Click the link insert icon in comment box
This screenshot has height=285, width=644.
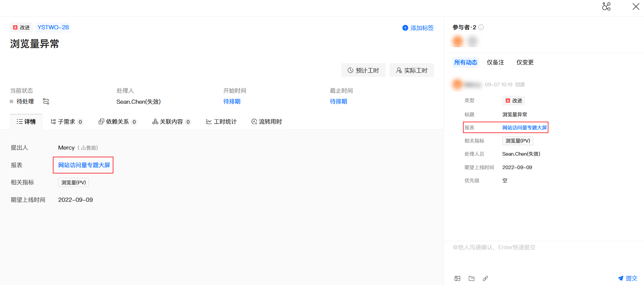pyautogui.click(x=485, y=279)
